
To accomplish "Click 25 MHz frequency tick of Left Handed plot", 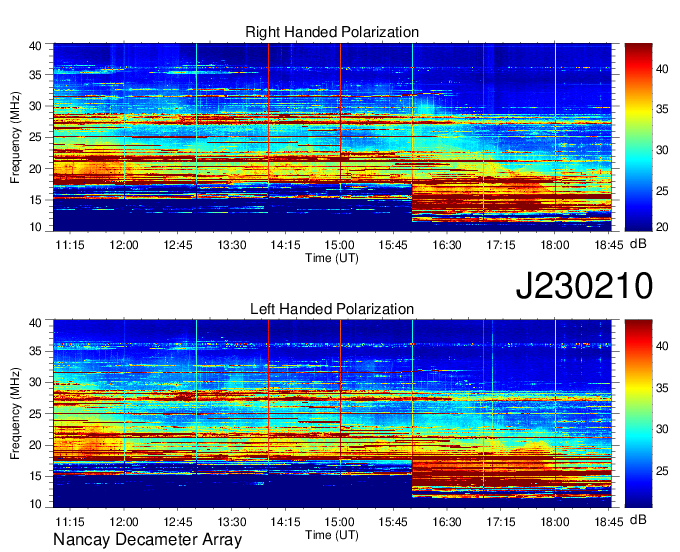I will pos(35,414).
